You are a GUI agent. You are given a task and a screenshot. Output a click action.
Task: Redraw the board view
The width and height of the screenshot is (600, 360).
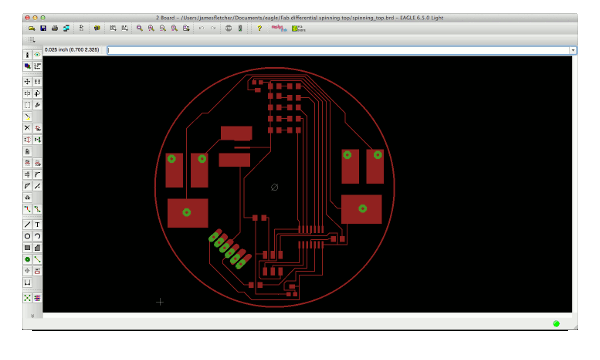pos(174,28)
